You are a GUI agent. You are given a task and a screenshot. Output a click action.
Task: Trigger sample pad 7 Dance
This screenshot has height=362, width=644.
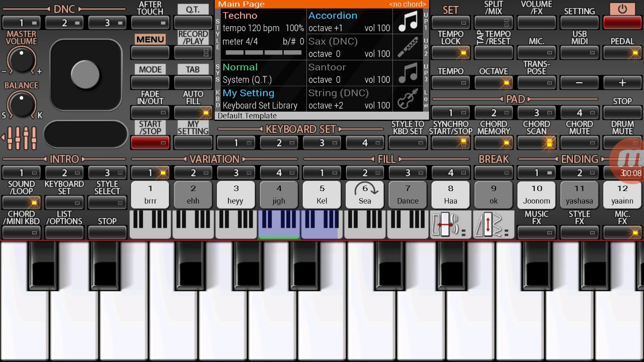[408, 195]
